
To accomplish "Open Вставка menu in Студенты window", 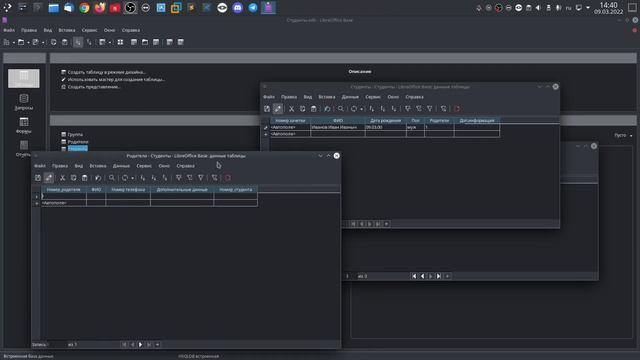I will [327, 97].
